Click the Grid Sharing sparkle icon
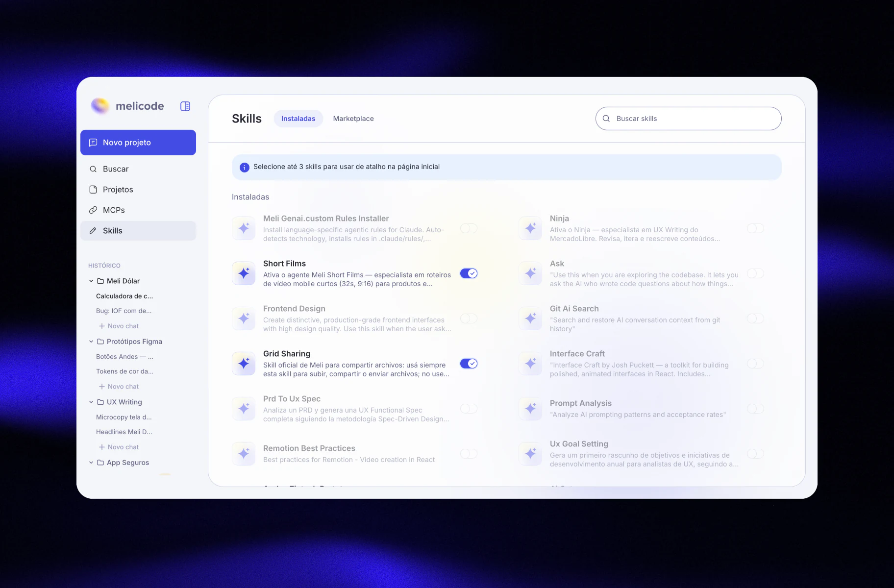 click(x=244, y=364)
